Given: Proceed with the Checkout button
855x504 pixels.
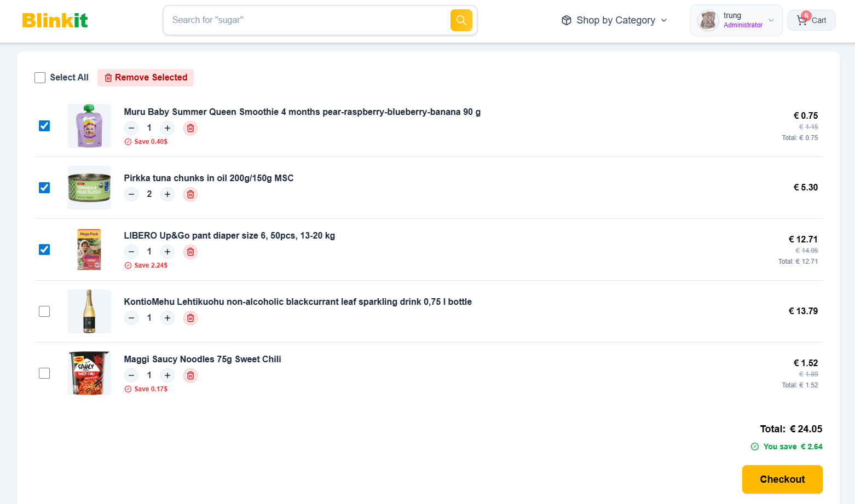Looking at the screenshot, I should tap(782, 479).
